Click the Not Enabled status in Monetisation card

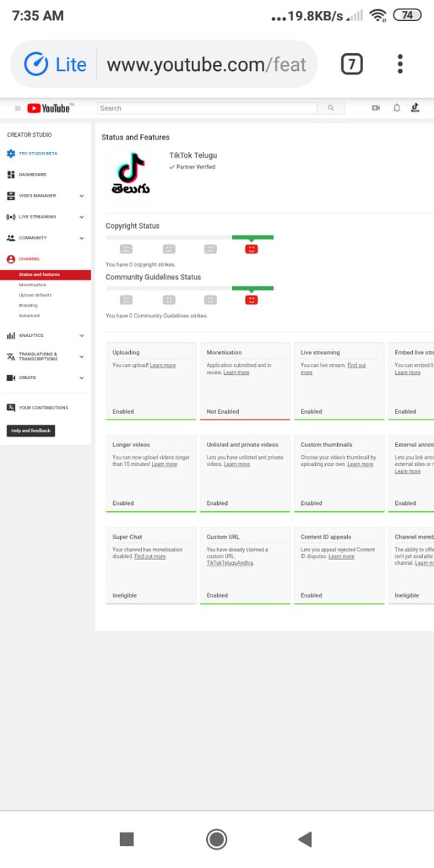[223, 412]
